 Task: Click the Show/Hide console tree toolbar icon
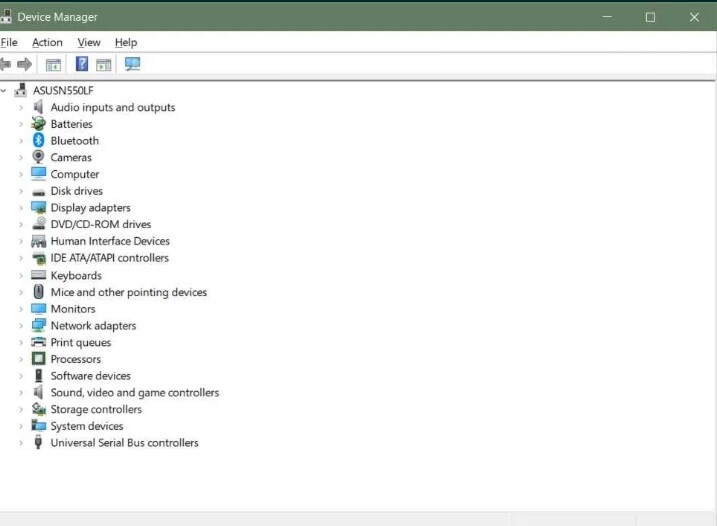54,65
